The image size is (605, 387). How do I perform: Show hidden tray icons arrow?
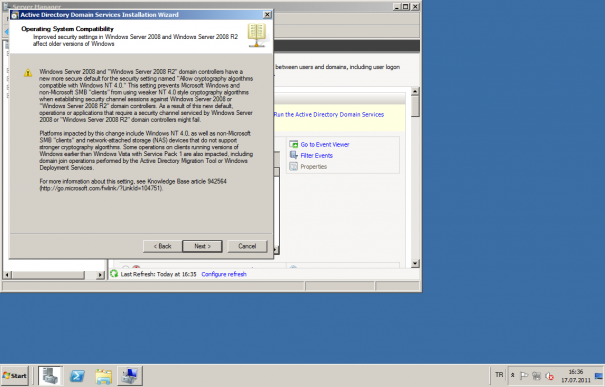512,375
